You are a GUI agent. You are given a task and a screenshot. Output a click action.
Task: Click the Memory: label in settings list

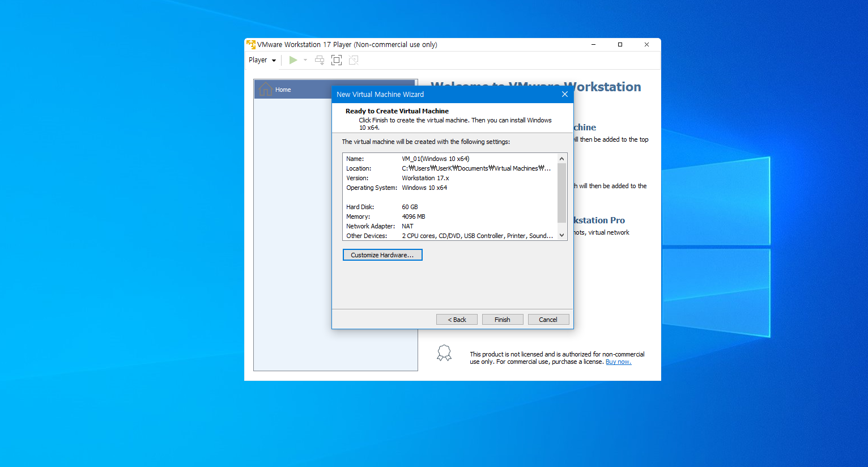click(358, 216)
